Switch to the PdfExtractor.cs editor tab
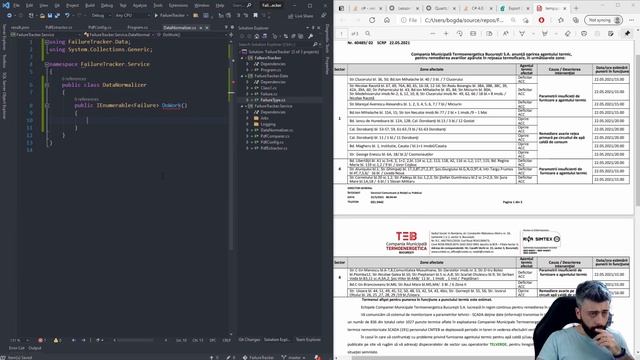 point(59,27)
